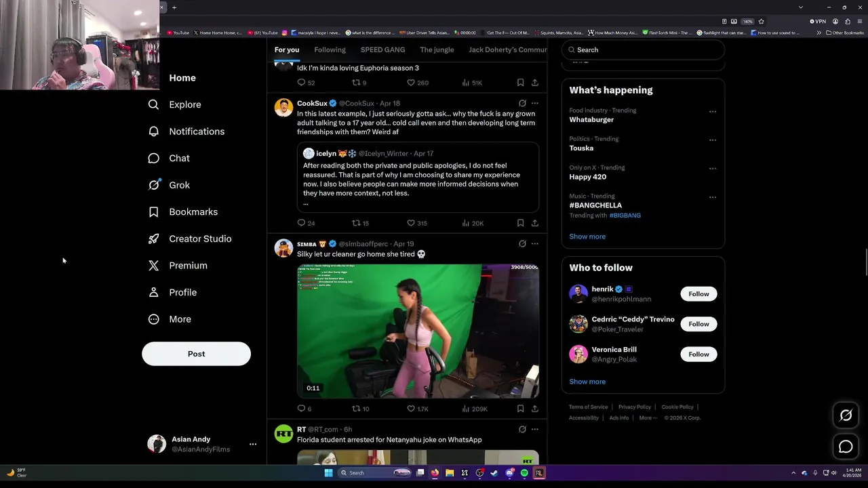Ask Grok about RT's post
868x488 pixels.
coord(522,429)
